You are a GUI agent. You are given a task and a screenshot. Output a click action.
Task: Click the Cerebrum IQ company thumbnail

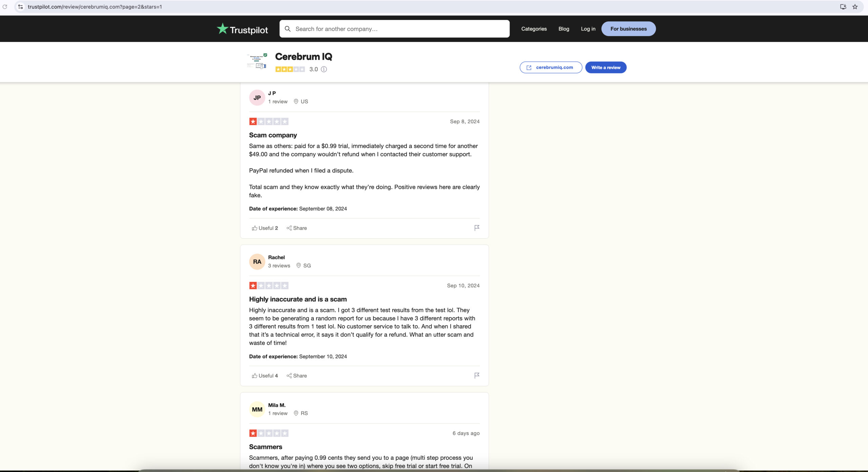point(257,61)
